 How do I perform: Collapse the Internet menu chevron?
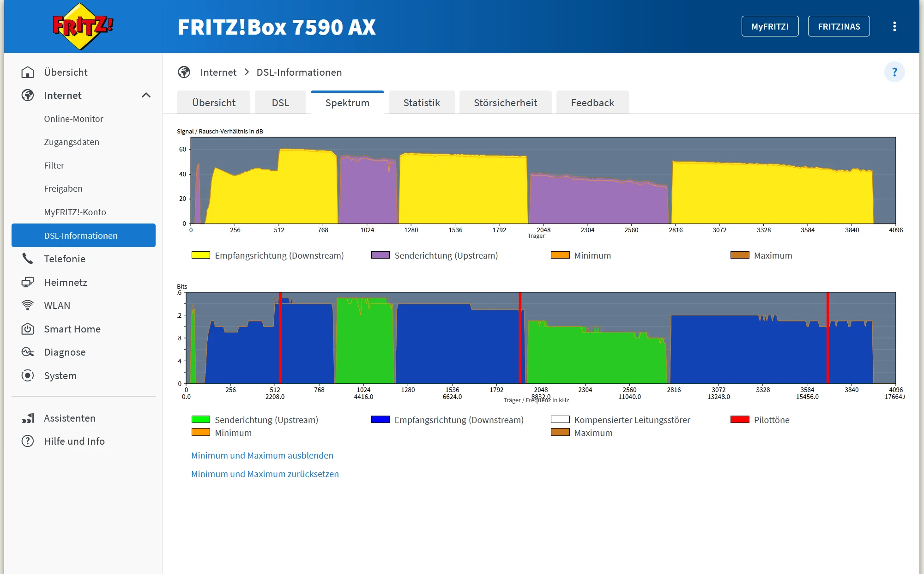146,95
